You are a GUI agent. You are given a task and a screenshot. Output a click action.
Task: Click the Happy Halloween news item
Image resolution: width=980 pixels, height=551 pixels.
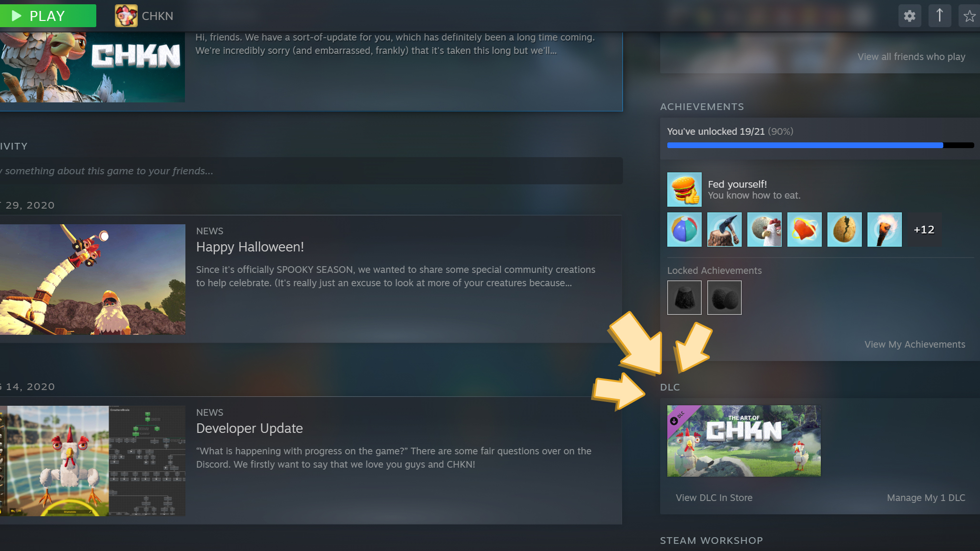(x=250, y=247)
